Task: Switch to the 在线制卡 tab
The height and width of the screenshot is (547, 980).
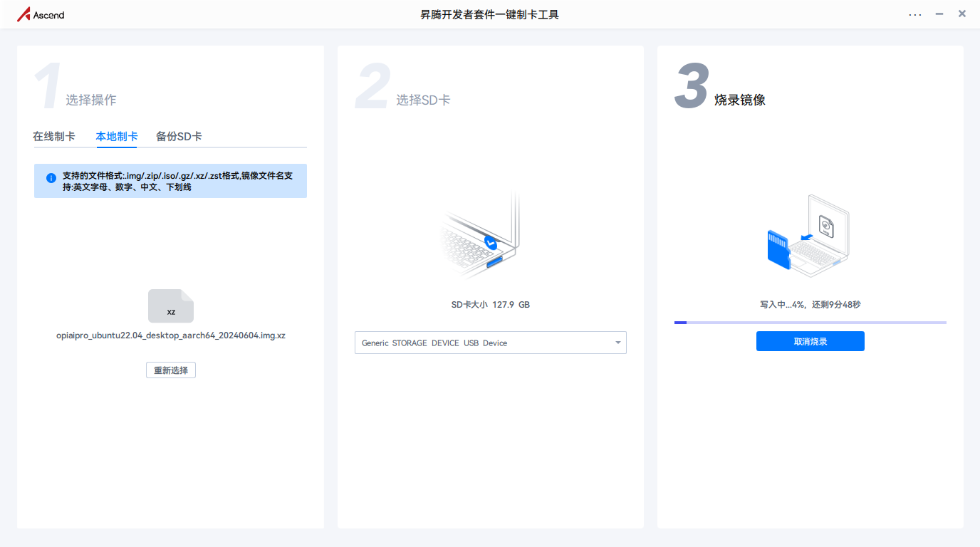Action: click(x=54, y=136)
